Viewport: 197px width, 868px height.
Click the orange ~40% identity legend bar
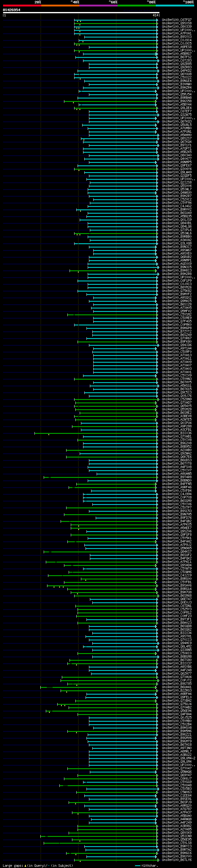[x=60, y=6]
